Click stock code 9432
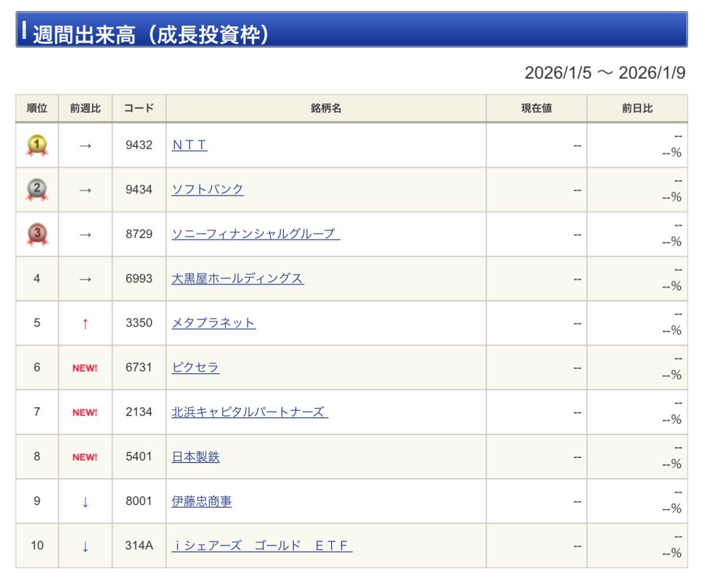The image size is (705, 588). (x=139, y=145)
